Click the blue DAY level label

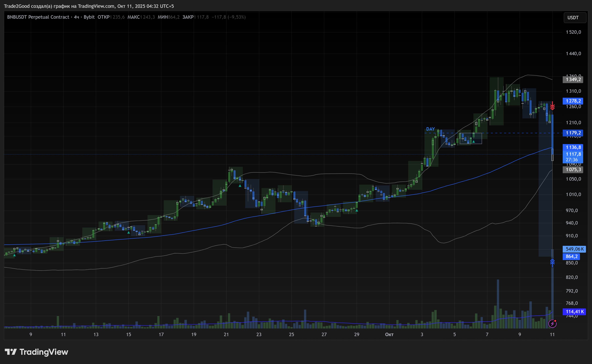[430, 129]
